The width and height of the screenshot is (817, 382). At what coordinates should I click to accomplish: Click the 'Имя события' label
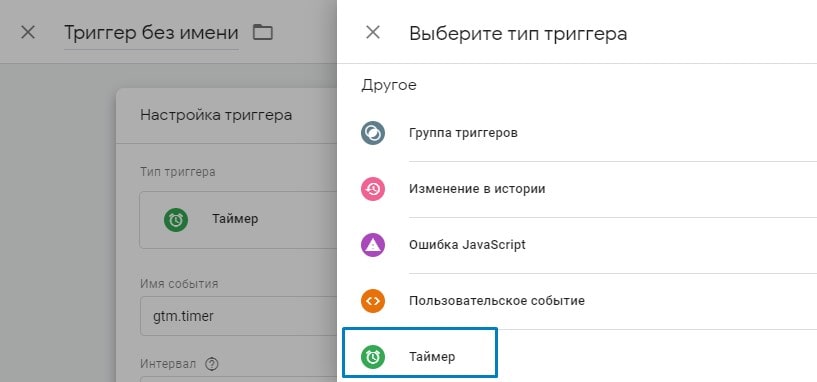pos(179,284)
